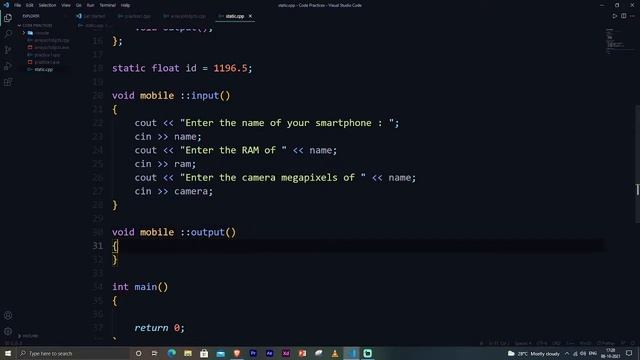640x360 pixels.
Task: Open the Run and Debug view
Action: 8,66
